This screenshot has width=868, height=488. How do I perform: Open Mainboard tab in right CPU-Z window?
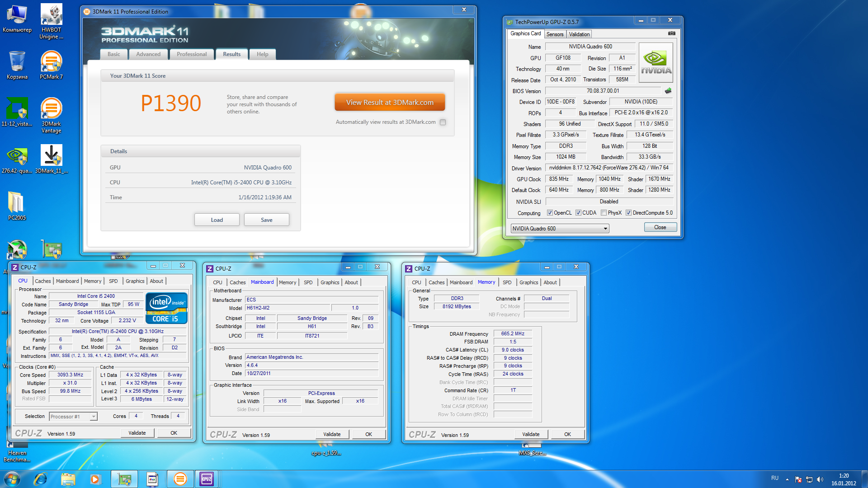(461, 282)
